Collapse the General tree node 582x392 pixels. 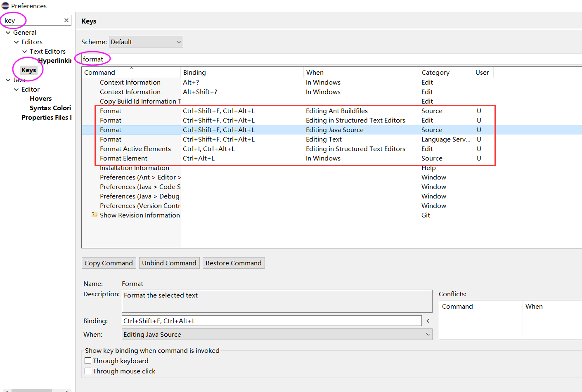pos(8,32)
